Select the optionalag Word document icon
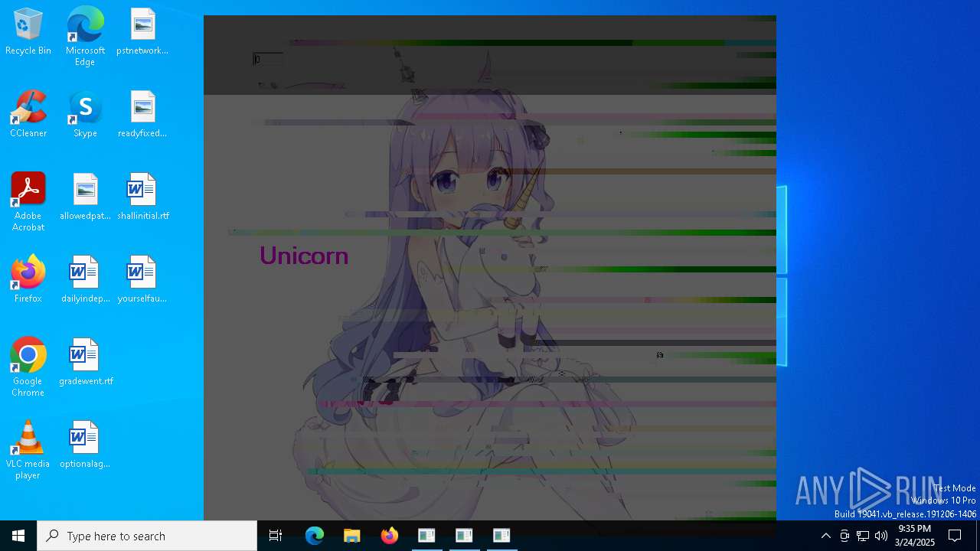Viewport: 980px width, 551px height. pyautogui.click(x=85, y=445)
